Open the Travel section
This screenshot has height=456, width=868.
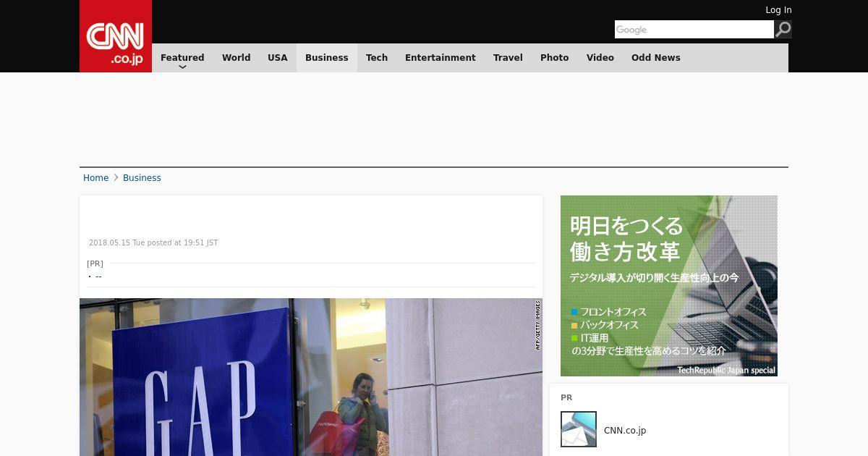508,58
